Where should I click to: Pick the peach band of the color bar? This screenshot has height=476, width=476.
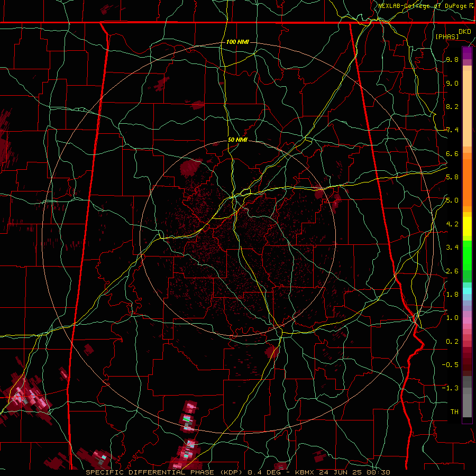[467, 106]
